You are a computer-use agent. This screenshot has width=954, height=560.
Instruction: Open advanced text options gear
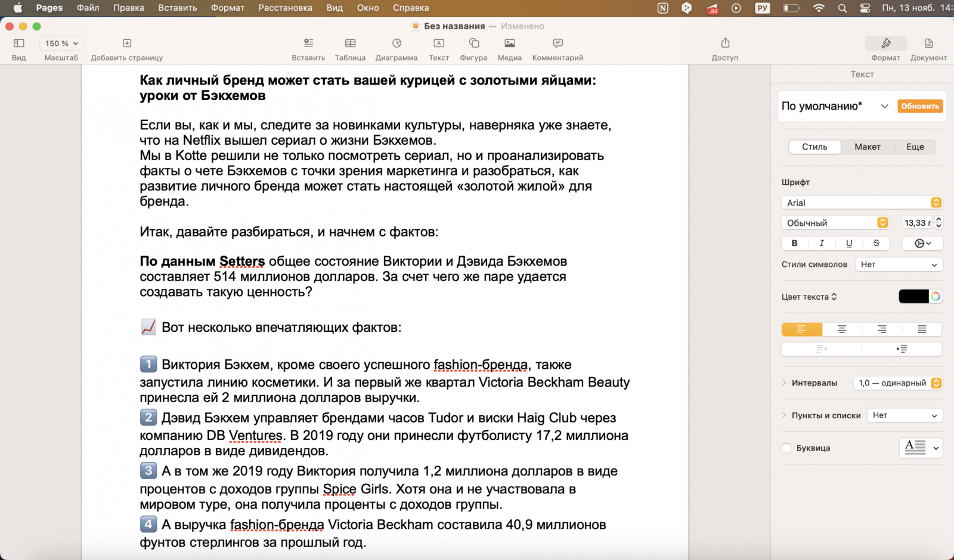pos(922,243)
